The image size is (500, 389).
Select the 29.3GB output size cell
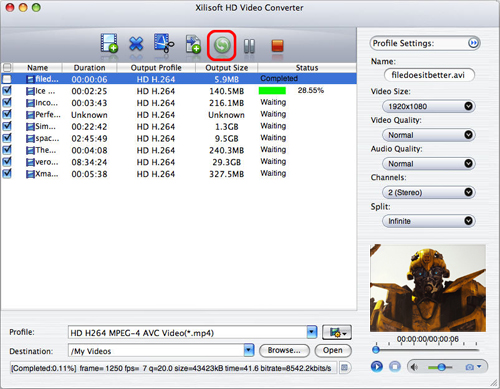226,162
